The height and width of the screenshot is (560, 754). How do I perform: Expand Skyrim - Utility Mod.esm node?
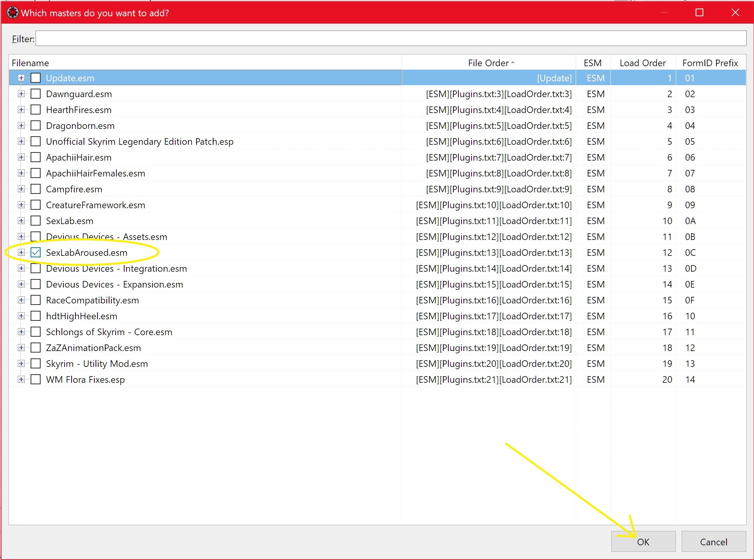coord(21,363)
